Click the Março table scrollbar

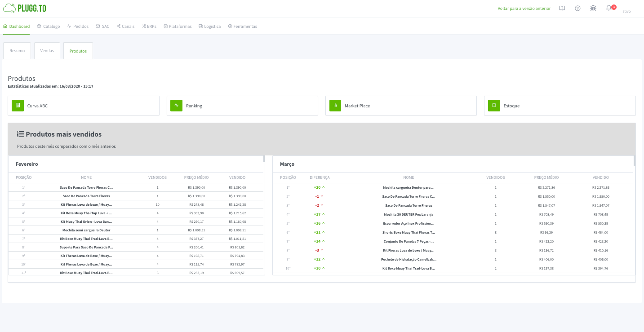tap(634, 161)
